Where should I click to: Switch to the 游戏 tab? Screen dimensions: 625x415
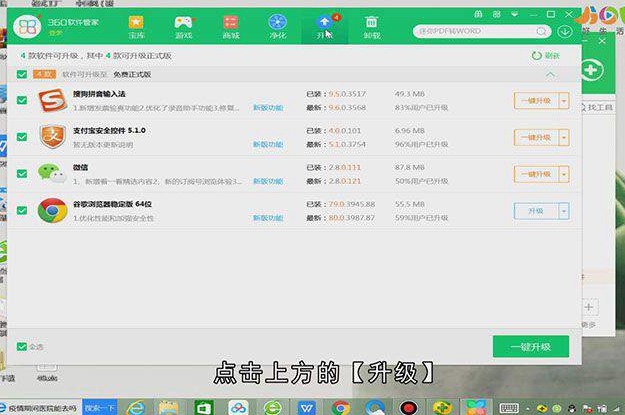[x=184, y=27]
